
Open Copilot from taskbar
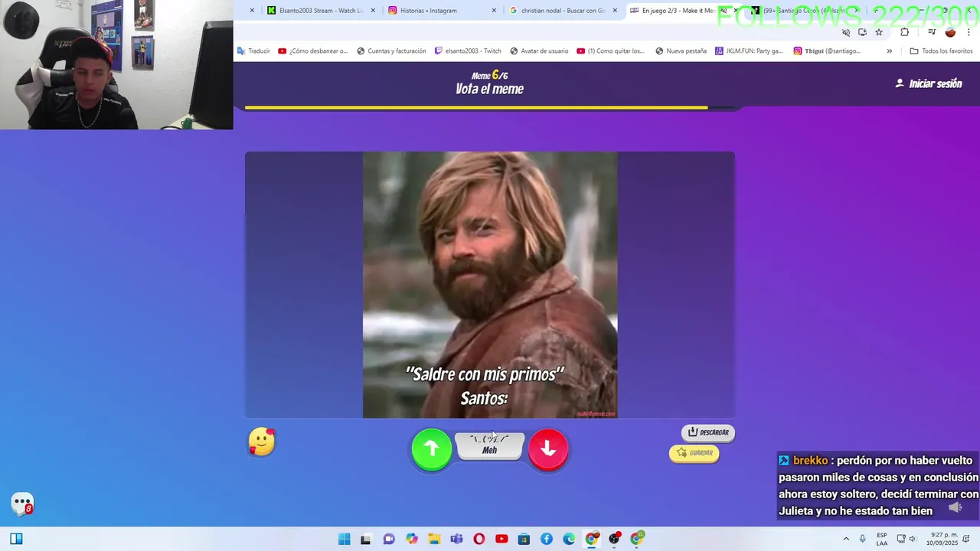tap(412, 539)
